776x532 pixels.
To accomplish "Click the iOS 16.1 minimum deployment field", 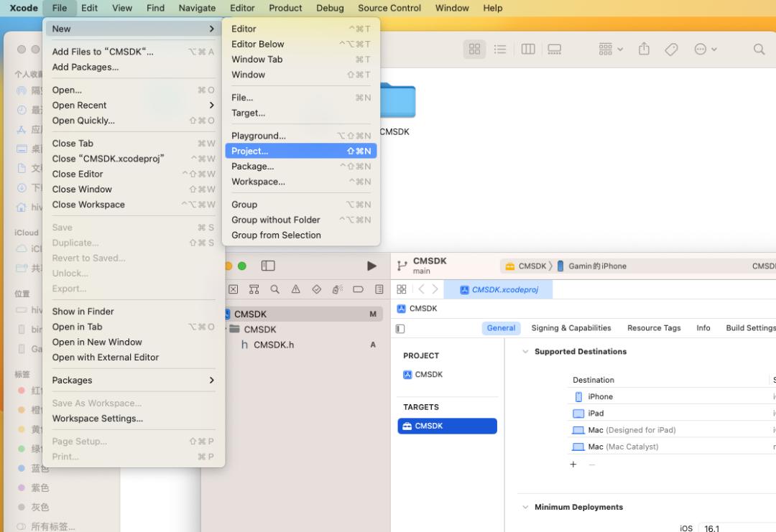I will (x=737, y=528).
